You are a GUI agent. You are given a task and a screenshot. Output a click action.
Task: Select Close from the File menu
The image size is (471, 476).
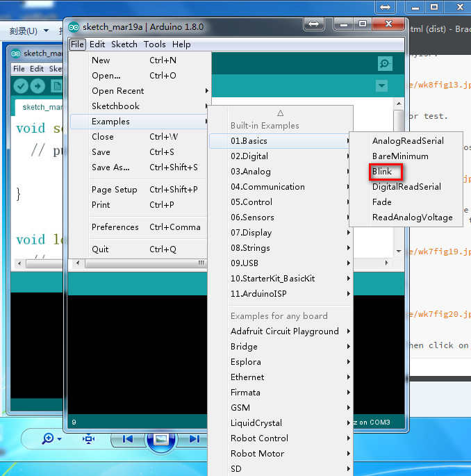pyautogui.click(x=140, y=137)
